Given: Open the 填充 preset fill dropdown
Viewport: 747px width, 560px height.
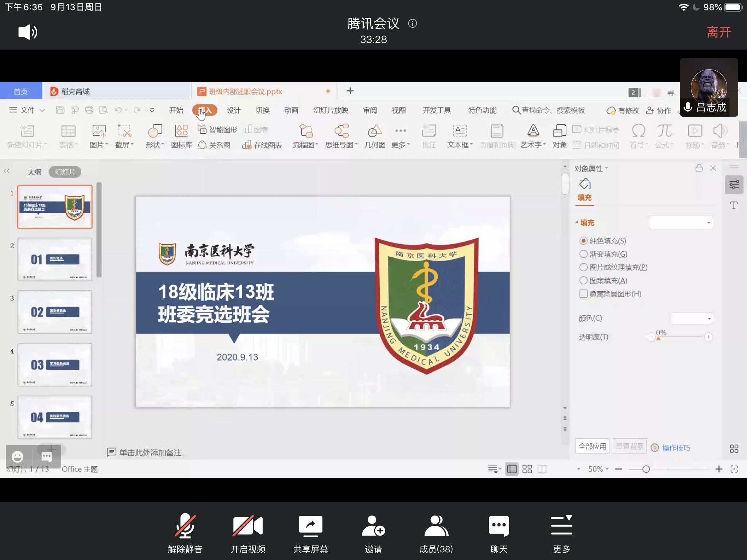Looking at the screenshot, I should 681,222.
